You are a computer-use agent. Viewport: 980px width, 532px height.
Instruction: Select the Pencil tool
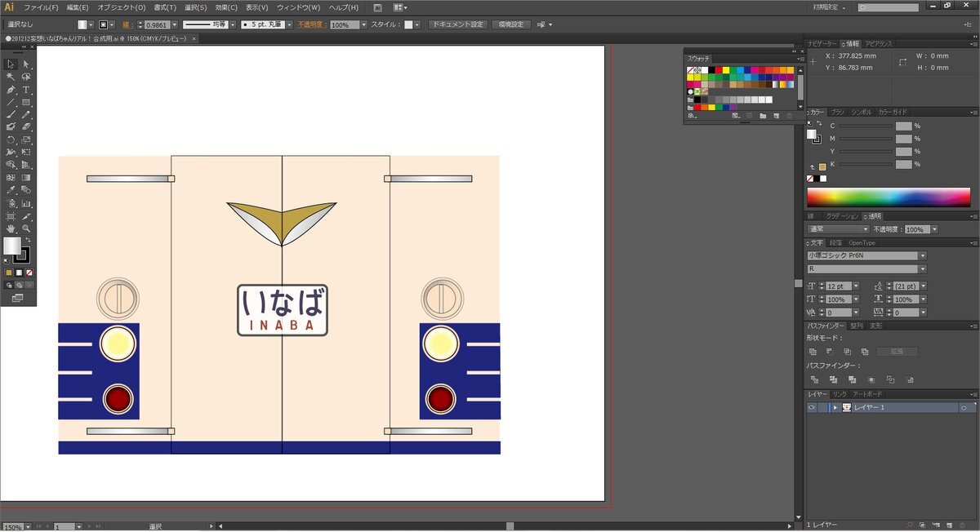click(x=26, y=114)
